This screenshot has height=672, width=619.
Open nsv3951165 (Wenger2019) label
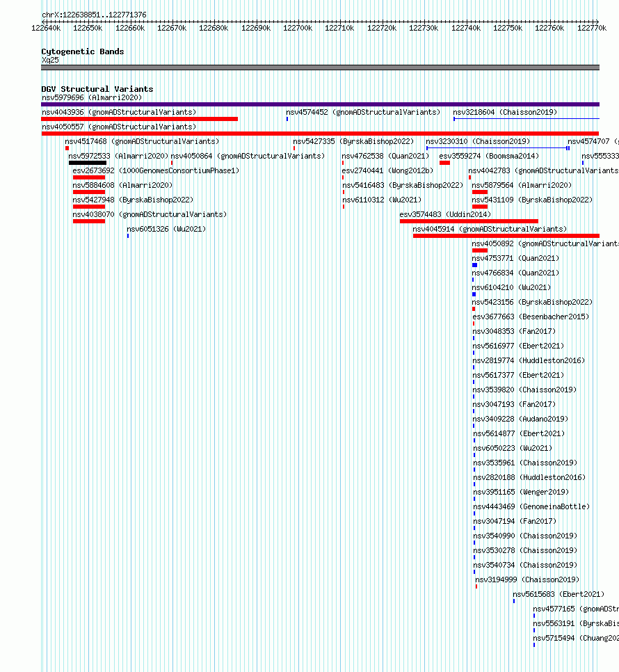click(x=522, y=491)
